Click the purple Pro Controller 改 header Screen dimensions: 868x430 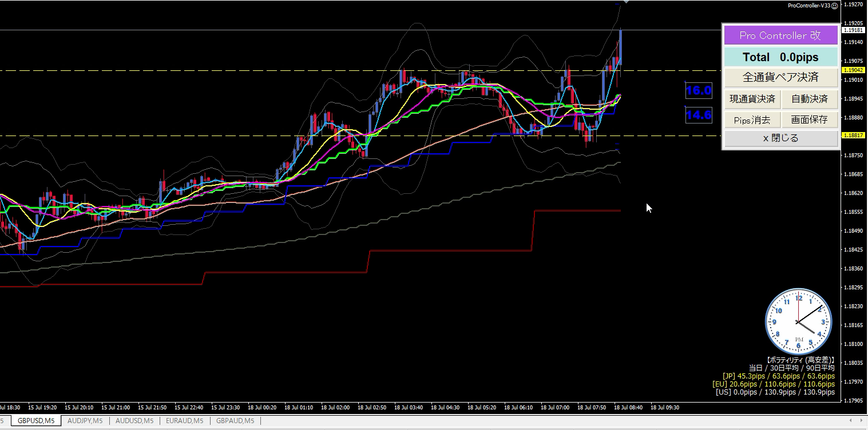click(780, 35)
